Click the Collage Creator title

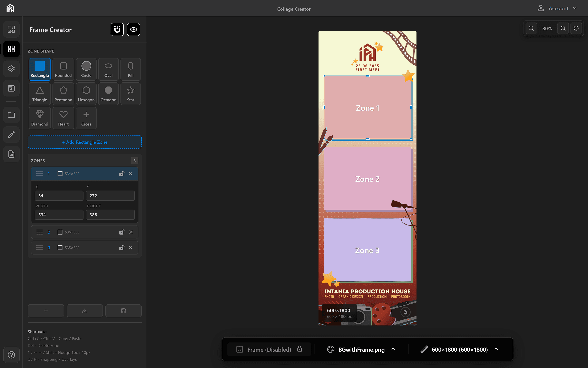[x=294, y=9]
